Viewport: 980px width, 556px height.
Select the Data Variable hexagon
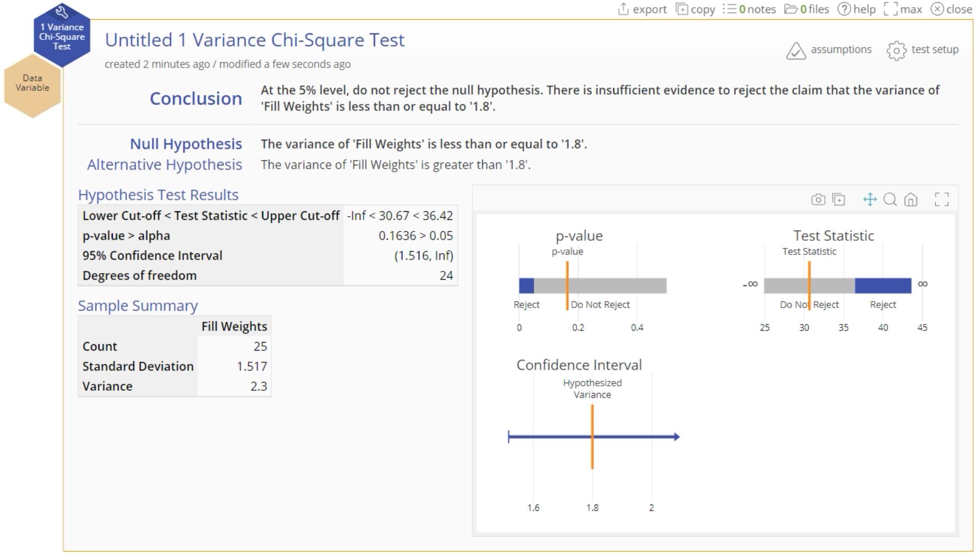(x=32, y=84)
